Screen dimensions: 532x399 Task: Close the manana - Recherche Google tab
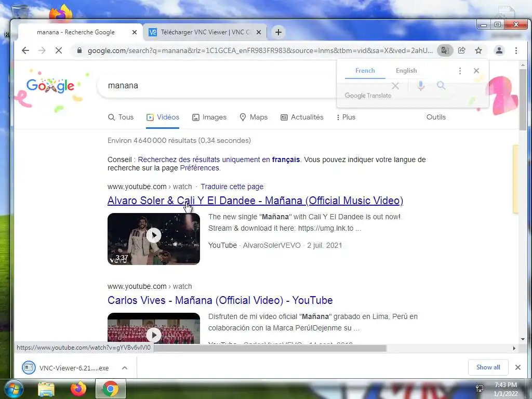[x=135, y=32]
